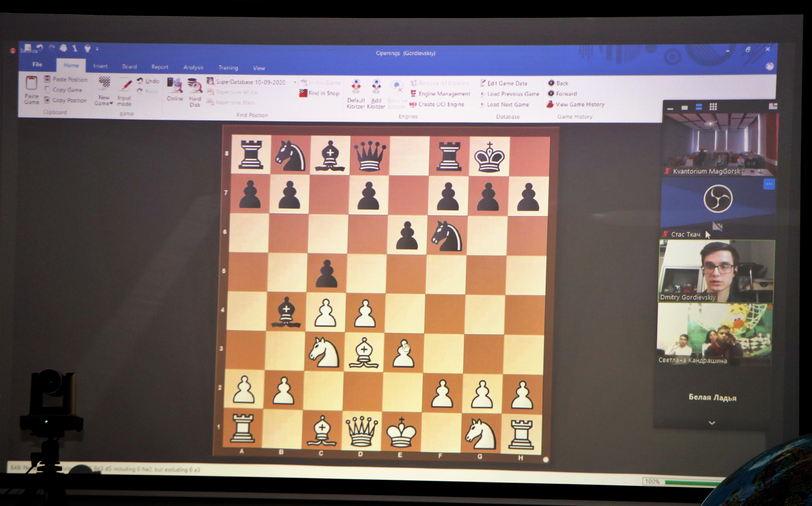Click the quick access undo arrow
The height and width of the screenshot is (506, 812).
point(40,48)
